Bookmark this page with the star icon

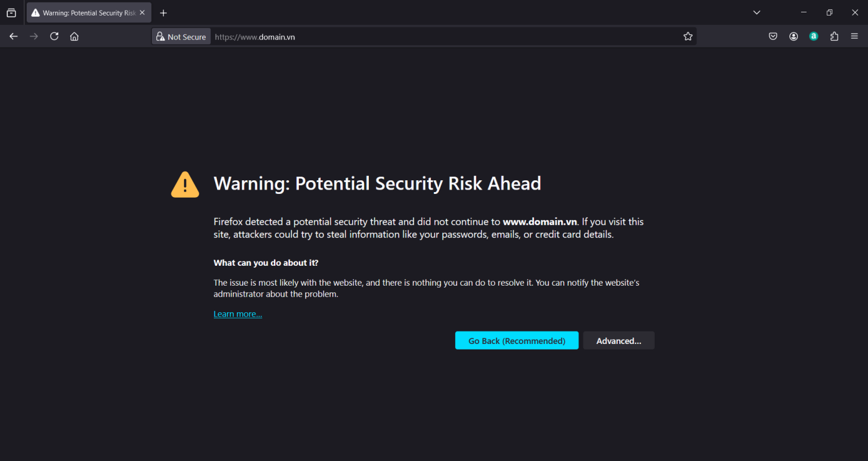tap(688, 37)
